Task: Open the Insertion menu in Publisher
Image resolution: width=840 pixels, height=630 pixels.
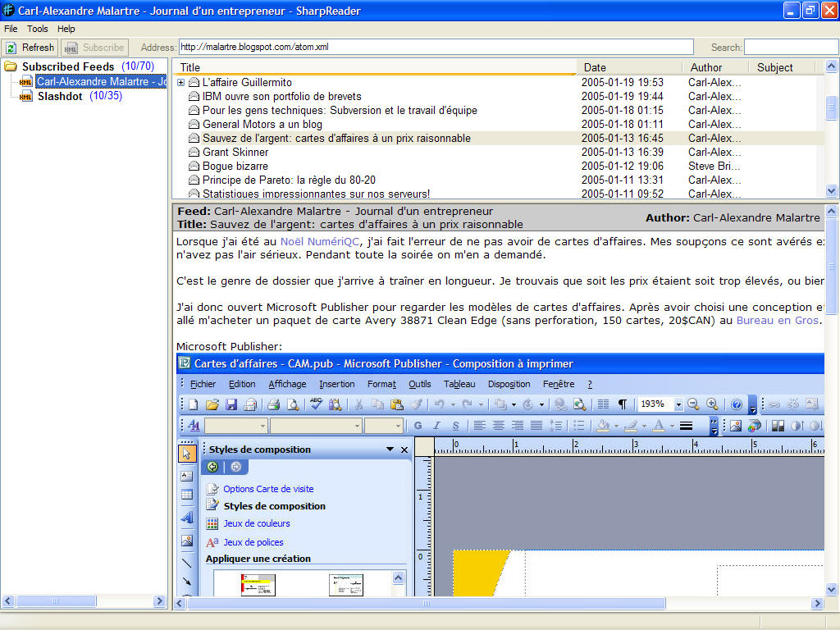Action: pos(336,384)
